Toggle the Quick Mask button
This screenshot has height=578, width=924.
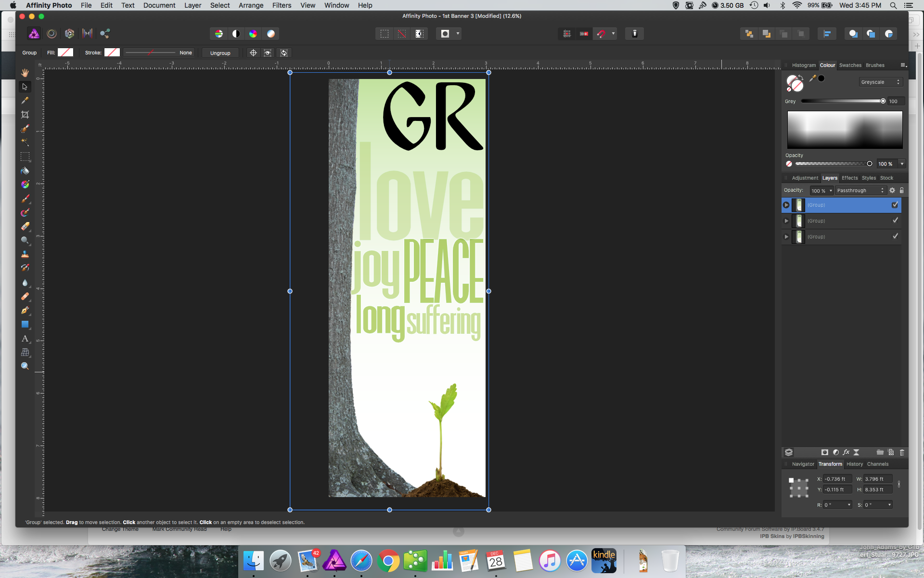[445, 34]
